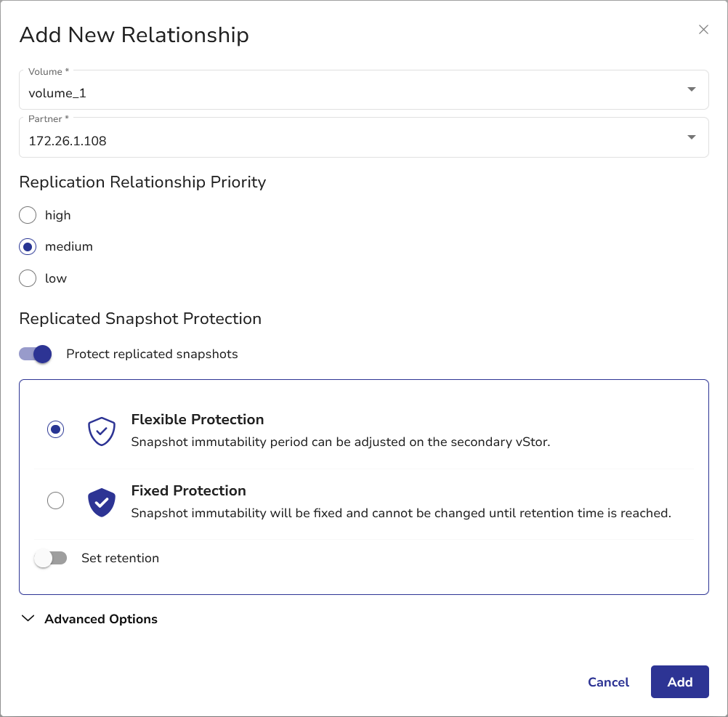The width and height of the screenshot is (728, 717).
Task: Select the medium priority radio button
Action: point(28,247)
